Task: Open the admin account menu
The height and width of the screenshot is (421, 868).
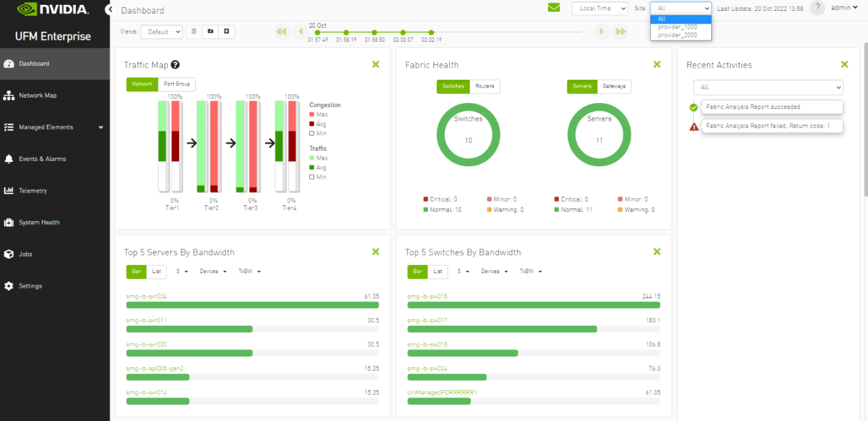Action: pyautogui.click(x=844, y=8)
